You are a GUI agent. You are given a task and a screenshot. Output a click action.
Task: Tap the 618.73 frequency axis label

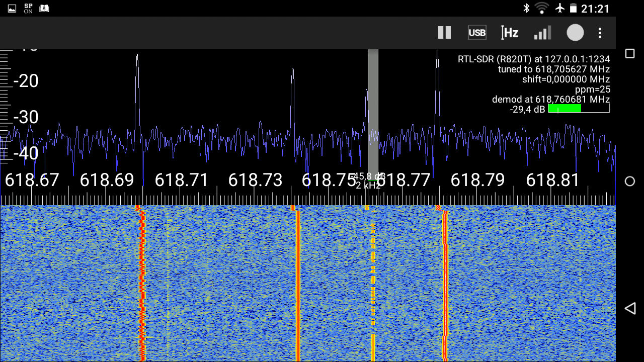[x=256, y=180]
